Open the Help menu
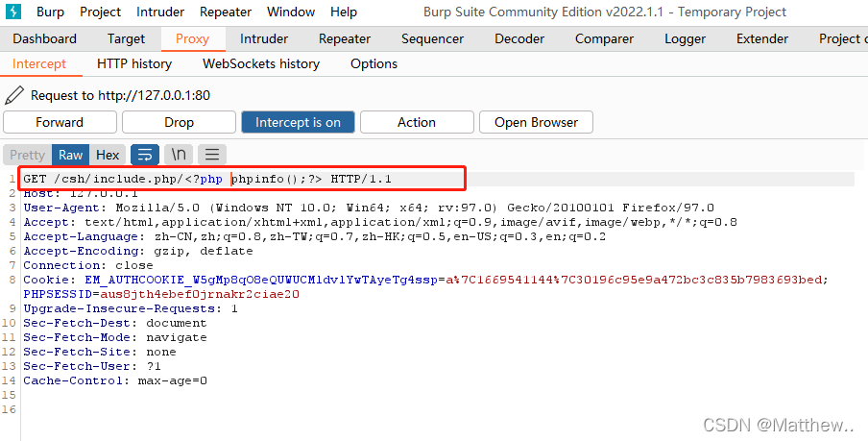This screenshot has width=868, height=441. 343,12
